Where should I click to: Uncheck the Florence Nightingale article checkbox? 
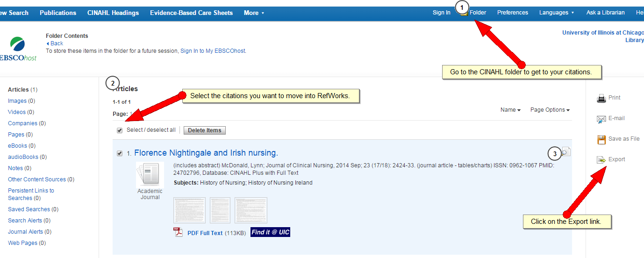point(120,153)
